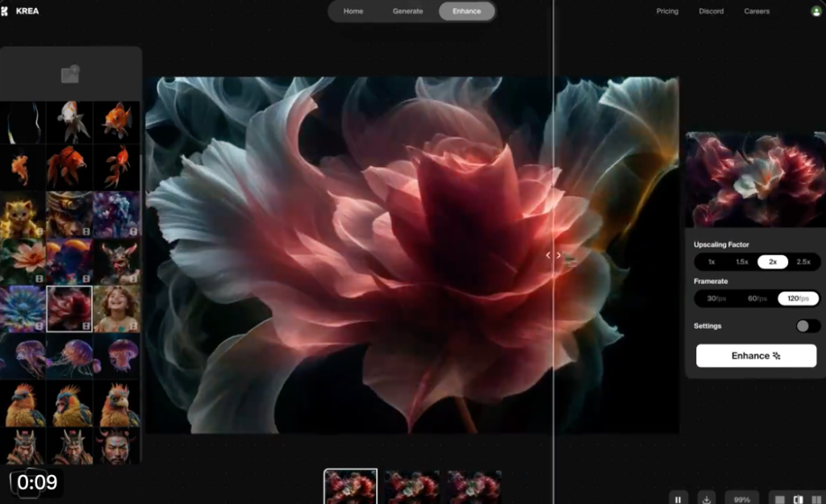Select the yellow glowing cat thumbnail

tap(22, 215)
